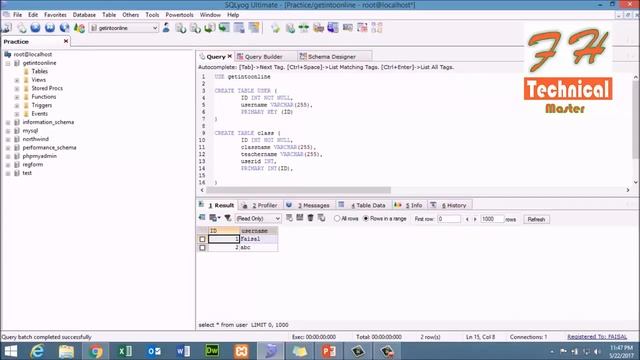Viewport: 640px width, 360px height.
Task: Click the Execute Query blue toolbar icon
Action: pyautogui.click(x=36, y=28)
